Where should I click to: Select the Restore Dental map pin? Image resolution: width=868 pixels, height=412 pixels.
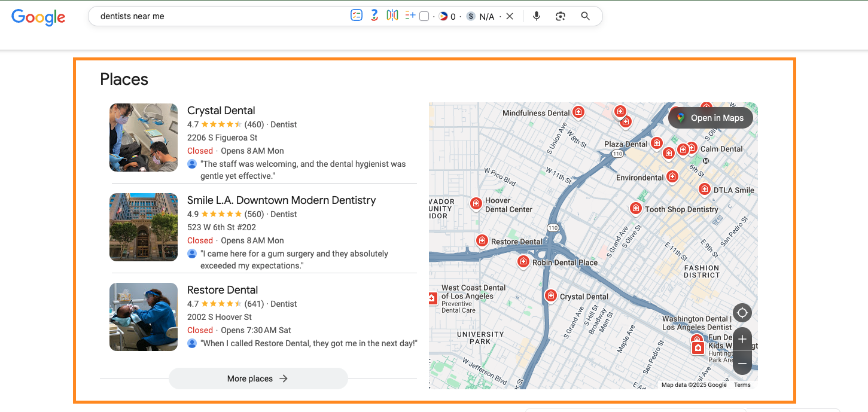point(482,241)
